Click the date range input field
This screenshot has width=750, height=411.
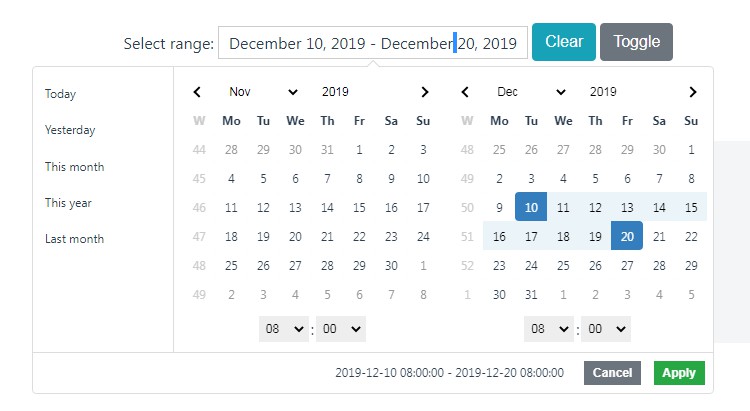(x=373, y=43)
